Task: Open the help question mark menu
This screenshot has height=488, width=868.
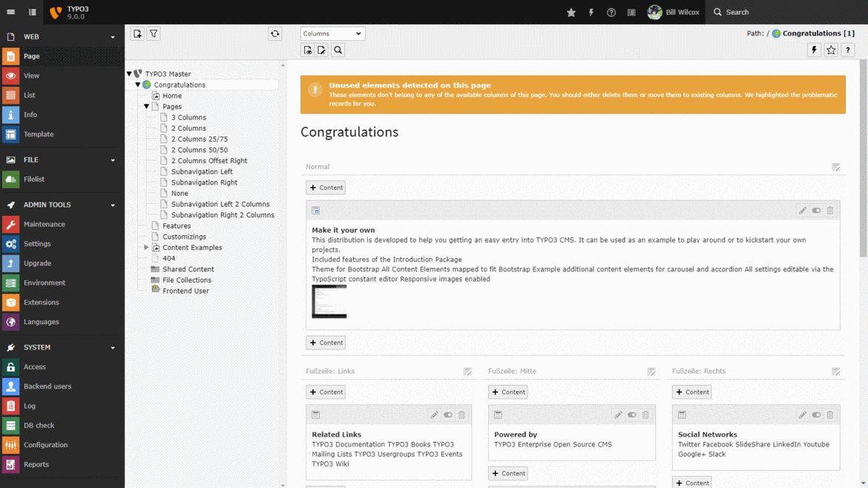Action: 611,12
